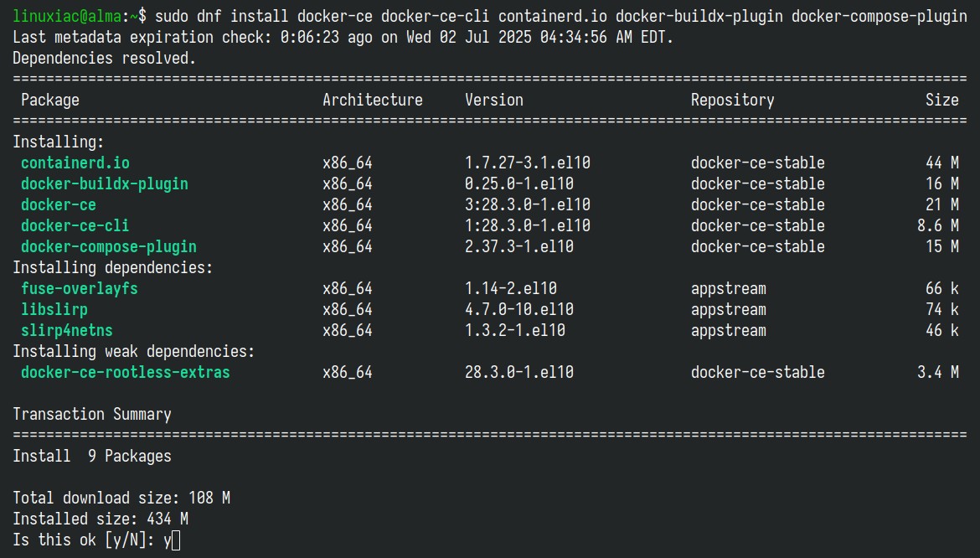Select slirp4netns in dependencies list
This screenshot has width=980, height=558.
point(67,331)
